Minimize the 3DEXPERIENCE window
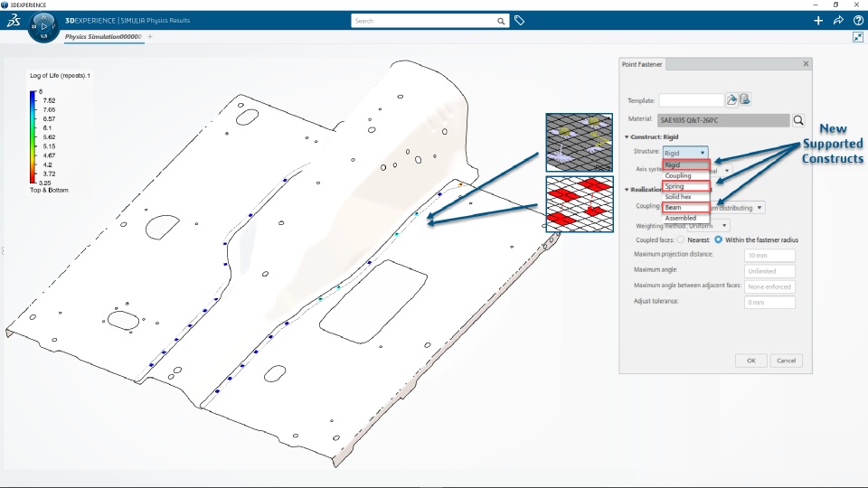The height and width of the screenshot is (488, 868). (x=816, y=5)
